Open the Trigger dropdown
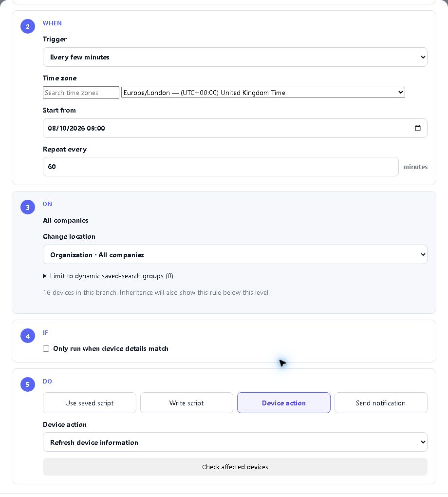448x497 pixels. click(x=235, y=57)
